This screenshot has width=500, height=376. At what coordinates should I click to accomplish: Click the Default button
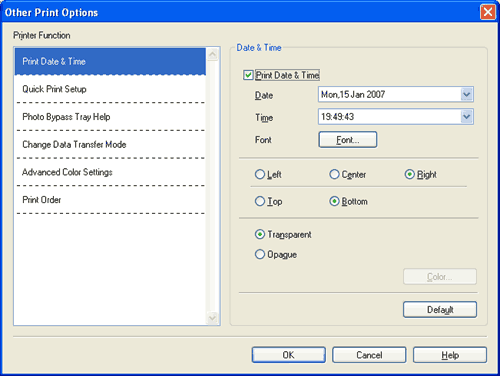pyautogui.click(x=440, y=310)
